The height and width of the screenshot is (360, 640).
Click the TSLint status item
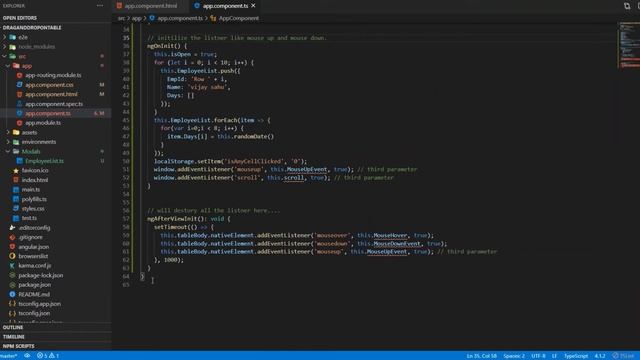click(x=623, y=356)
